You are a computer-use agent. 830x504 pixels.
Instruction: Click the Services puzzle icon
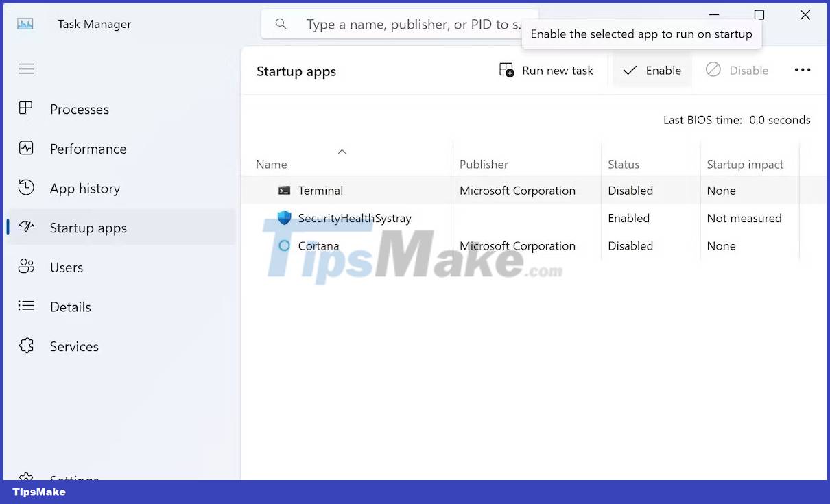[26, 346]
